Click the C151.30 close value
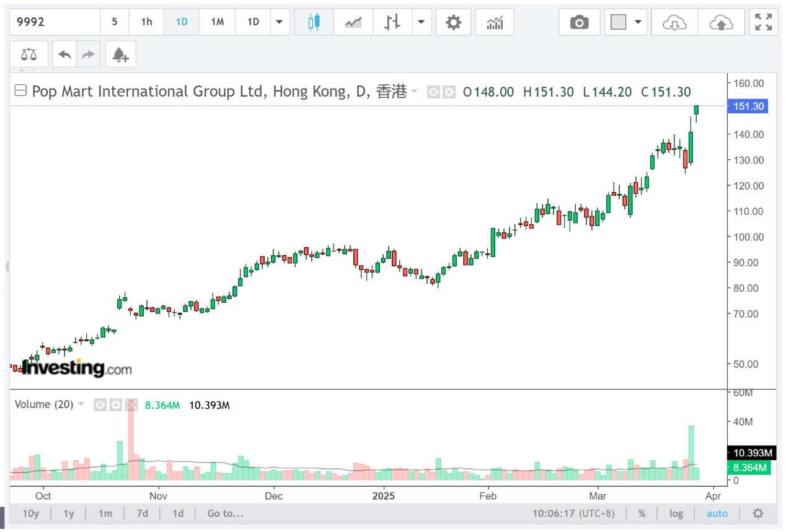The height and width of the screenshot is (532, 786). (x=666, y=92)
